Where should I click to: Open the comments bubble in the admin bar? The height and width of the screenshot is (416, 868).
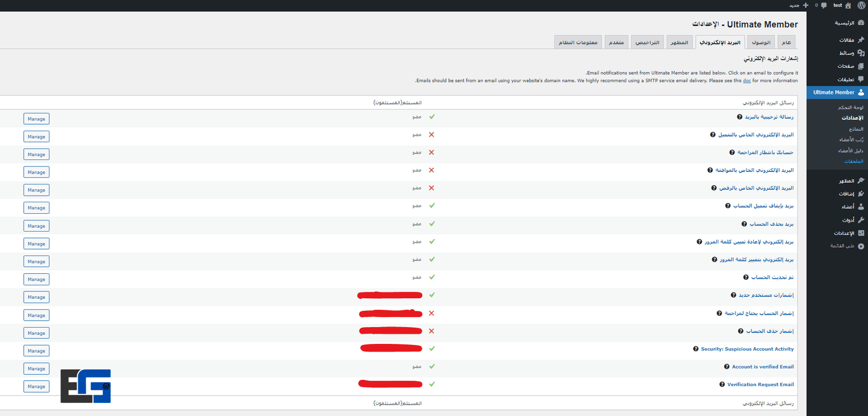tap(824, 5)
